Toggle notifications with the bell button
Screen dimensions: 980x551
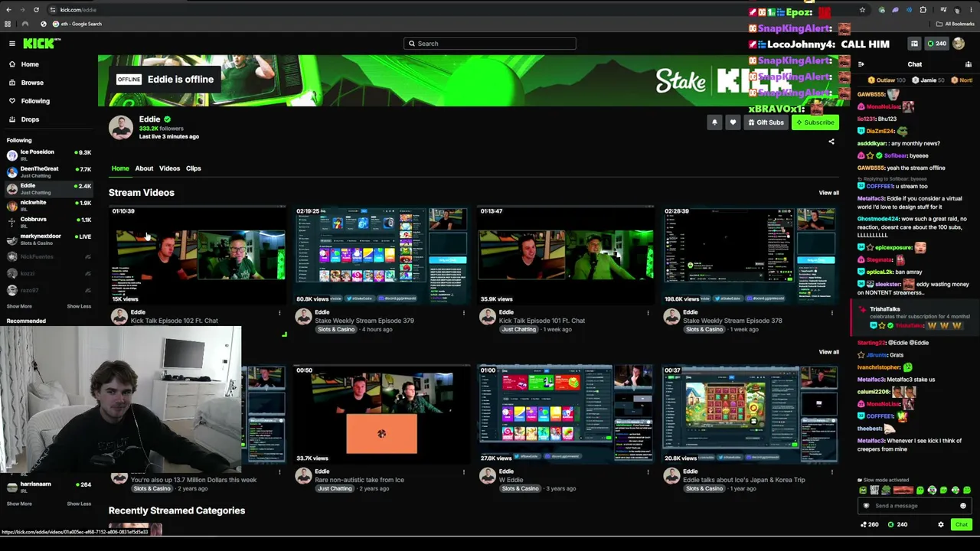point(714,122)
